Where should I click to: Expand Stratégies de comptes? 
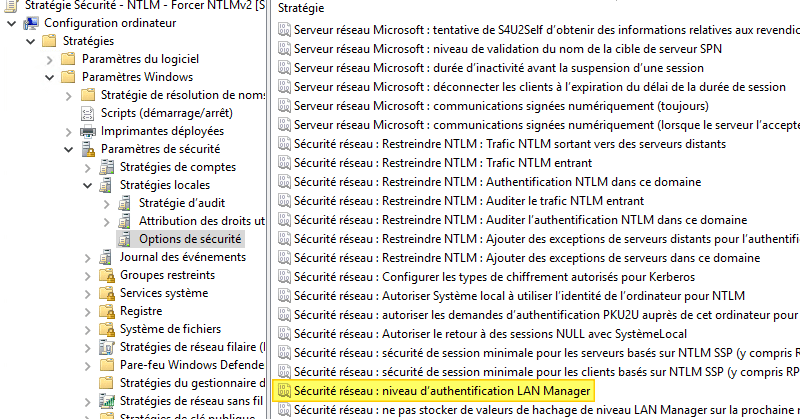pyautogui.click(x=87, y=167)
